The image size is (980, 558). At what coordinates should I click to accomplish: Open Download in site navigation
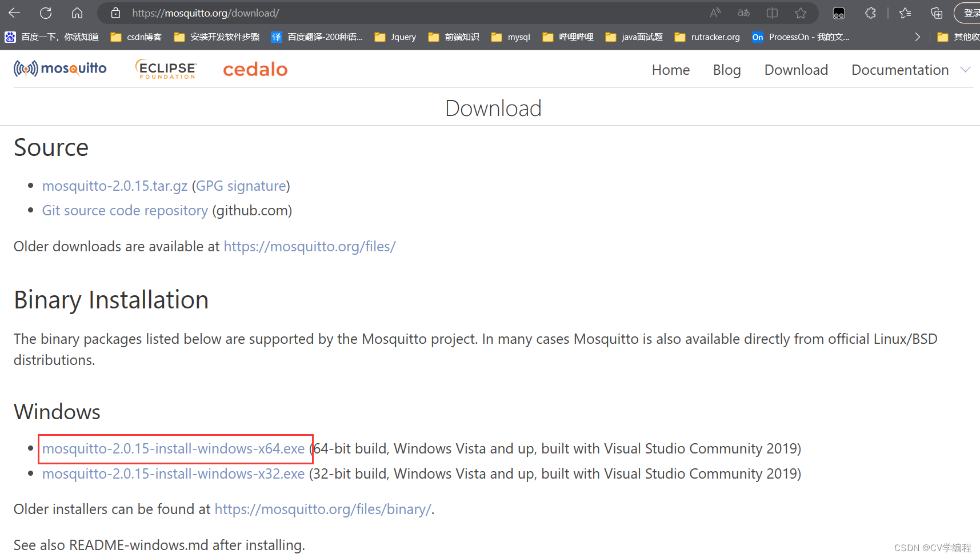[x=796, y=70]
